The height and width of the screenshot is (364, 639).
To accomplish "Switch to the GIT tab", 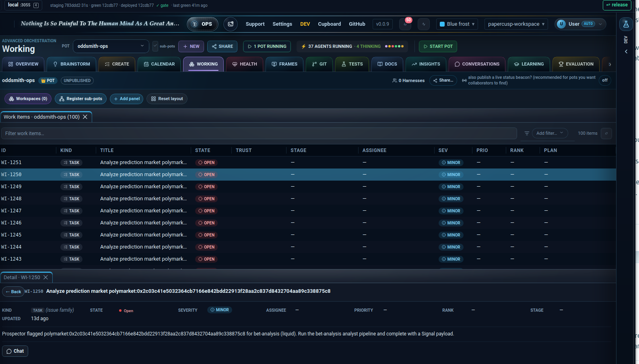I will 319,64.
